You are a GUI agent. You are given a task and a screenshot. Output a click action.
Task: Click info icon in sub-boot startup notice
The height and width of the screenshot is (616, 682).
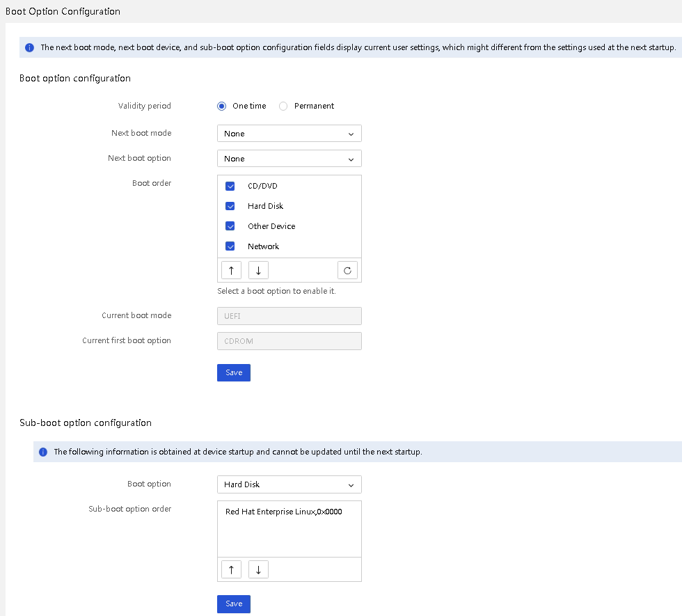[43, 452]
